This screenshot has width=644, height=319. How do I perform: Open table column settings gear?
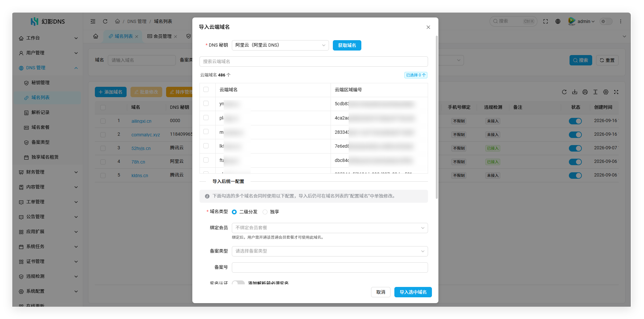pyautogui.click(x=606, y=92)
